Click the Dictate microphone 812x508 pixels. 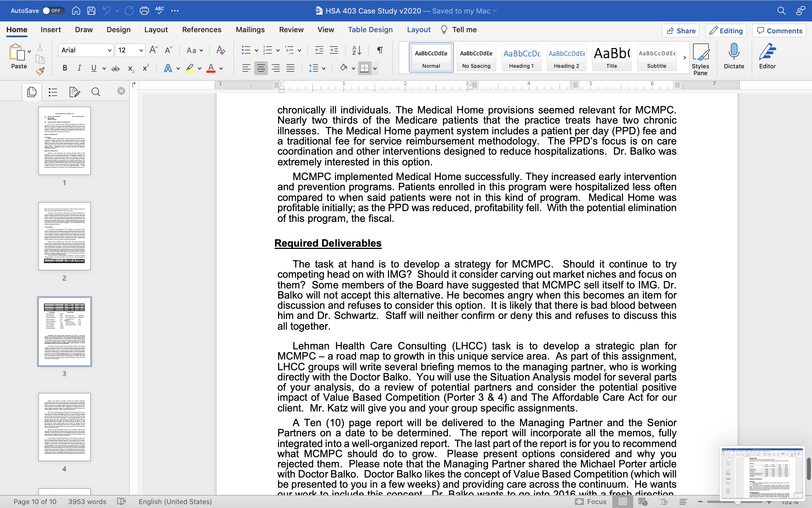pyautogui.click(x=734, y=56)
